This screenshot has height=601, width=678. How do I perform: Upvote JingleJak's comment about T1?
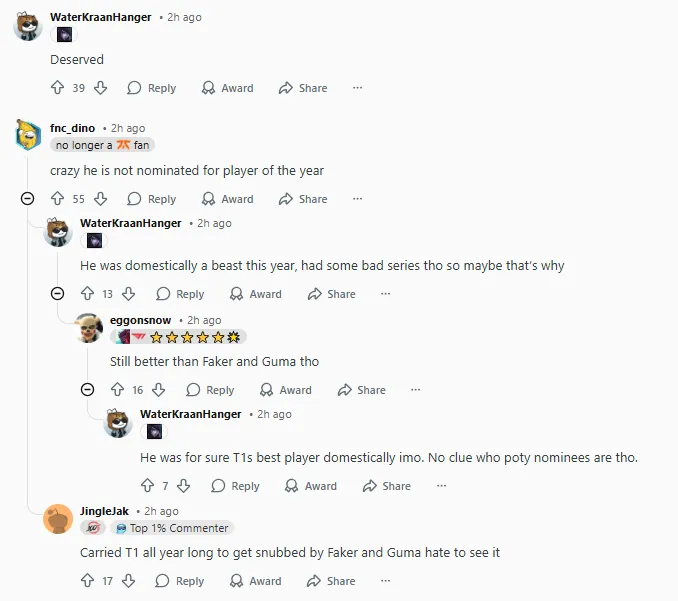click(87, 581)
